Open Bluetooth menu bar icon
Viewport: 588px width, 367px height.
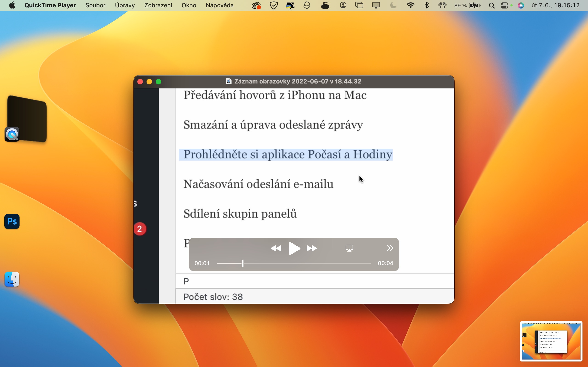point(427,5)
